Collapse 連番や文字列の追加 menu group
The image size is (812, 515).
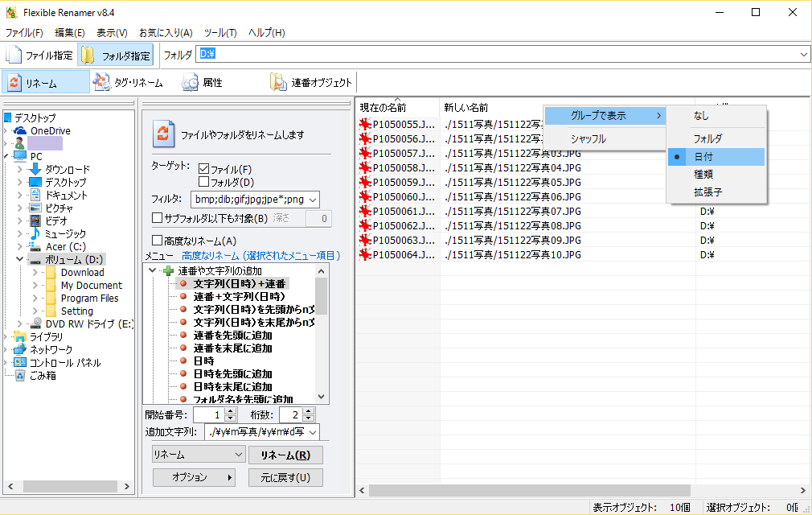pyautogui.click(x=152, y=270)
